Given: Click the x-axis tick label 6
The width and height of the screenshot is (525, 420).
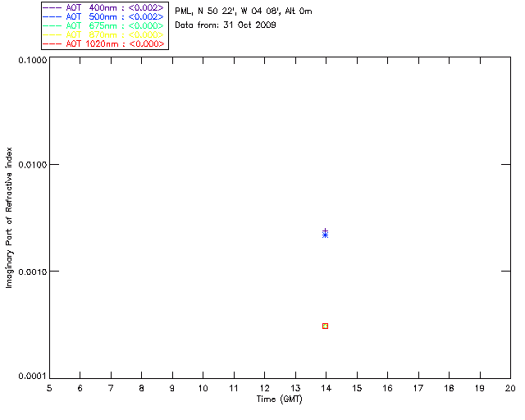Looking at the screenshot, I should (80, 388).
